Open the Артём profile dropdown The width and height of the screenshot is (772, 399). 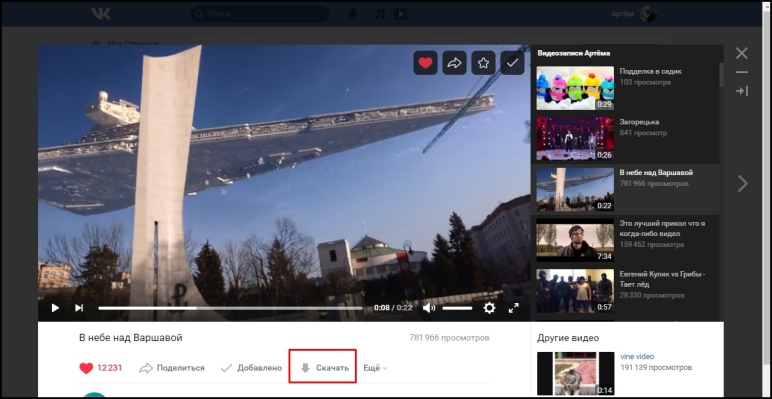coord(639,14)
